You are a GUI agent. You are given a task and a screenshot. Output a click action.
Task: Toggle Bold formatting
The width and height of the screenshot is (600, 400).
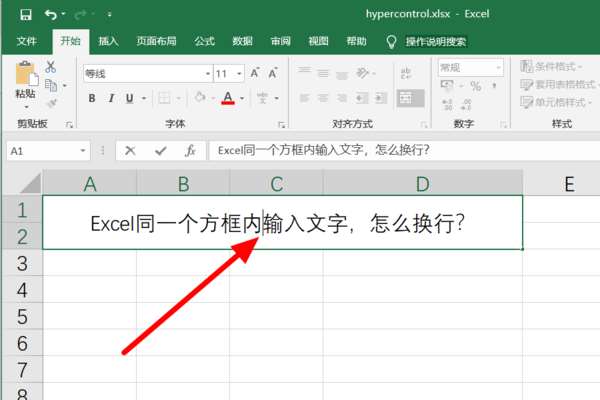[92, 98]
